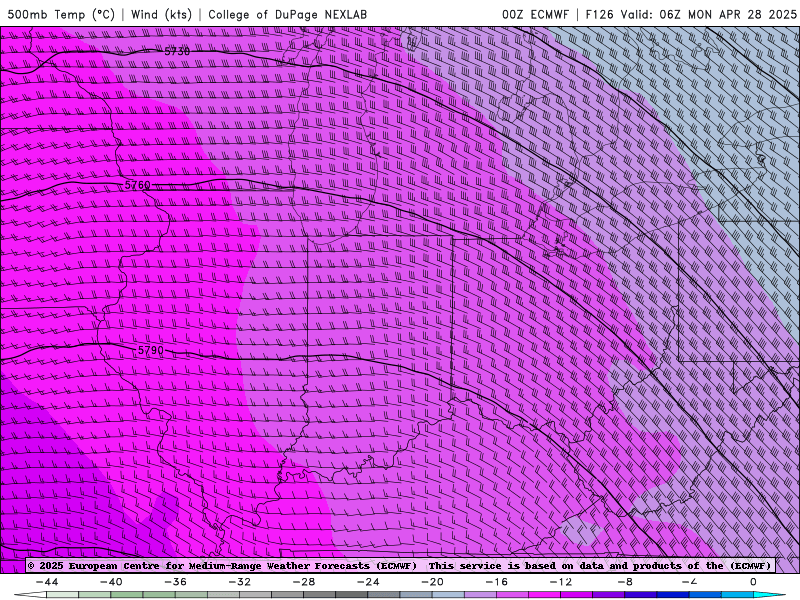800x600 pixels.
Task: Click the -8 color scale label
Action: point(625,582)
